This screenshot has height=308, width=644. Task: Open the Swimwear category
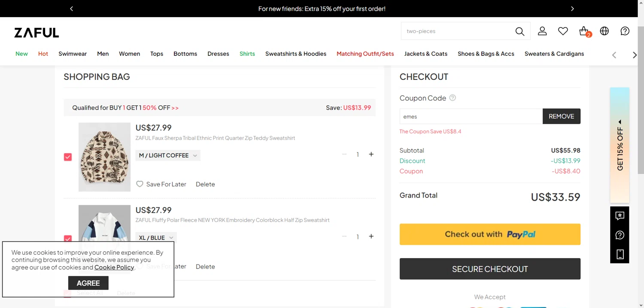pos(73,54)
